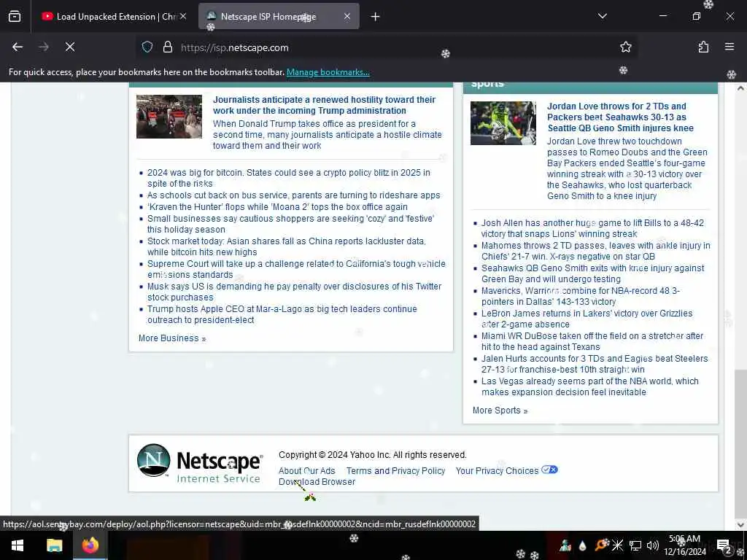Open a new tab with plus
Image resolution: width=747 pixels, height=560 pixels.
pyautogui.click(x=376, y=17)
